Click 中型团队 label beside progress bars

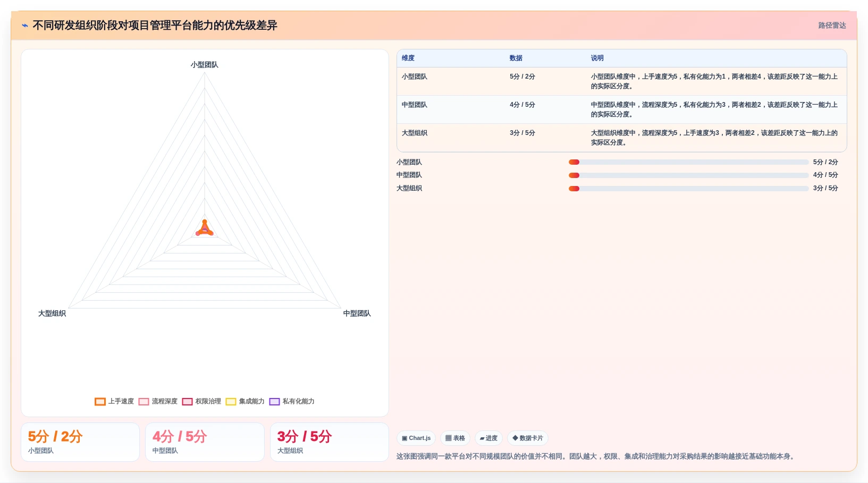pos(409,175)
